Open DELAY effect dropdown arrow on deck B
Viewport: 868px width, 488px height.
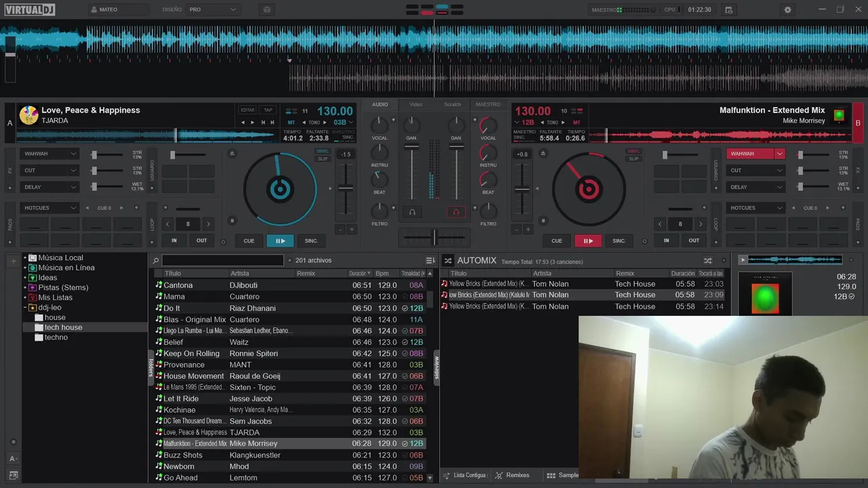780,187
